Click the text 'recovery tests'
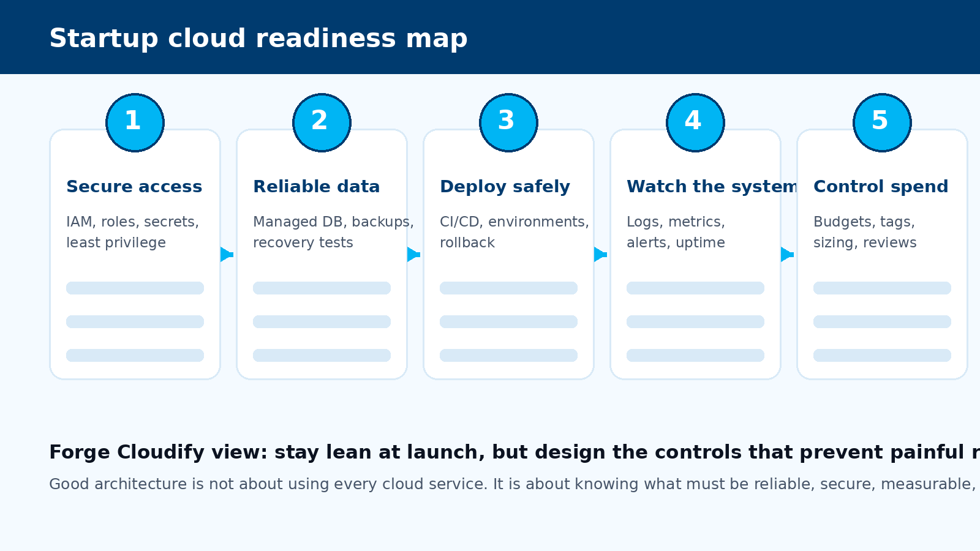Image resolution: width=980 pixels, height=551 pixels. pyautogui.click(x=303, y=242)
